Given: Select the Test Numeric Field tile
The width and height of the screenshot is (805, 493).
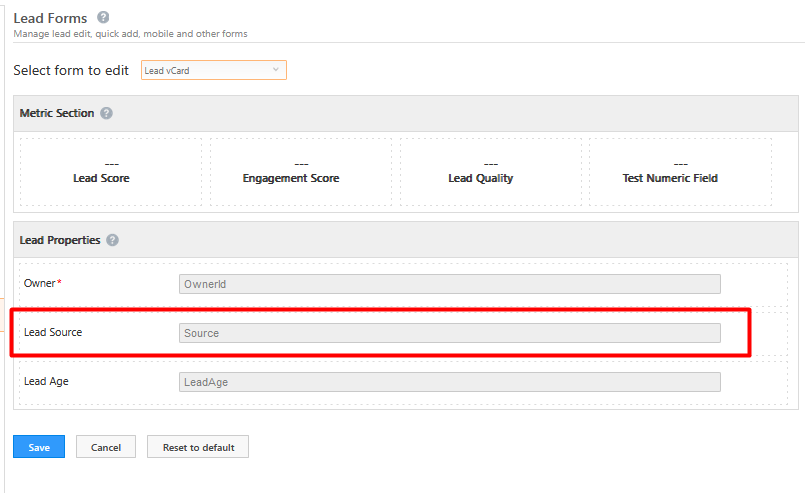Looking at the screenshot, I should click(670, 172).
